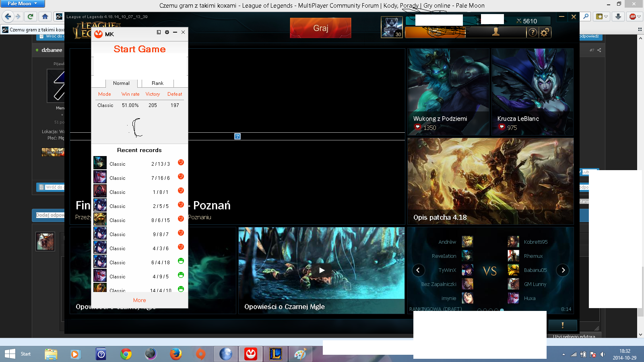This screenshot has width=644, height=362.
Task: Click the 8/6/15 Classic match record
Action: click(x=139, y=219)
